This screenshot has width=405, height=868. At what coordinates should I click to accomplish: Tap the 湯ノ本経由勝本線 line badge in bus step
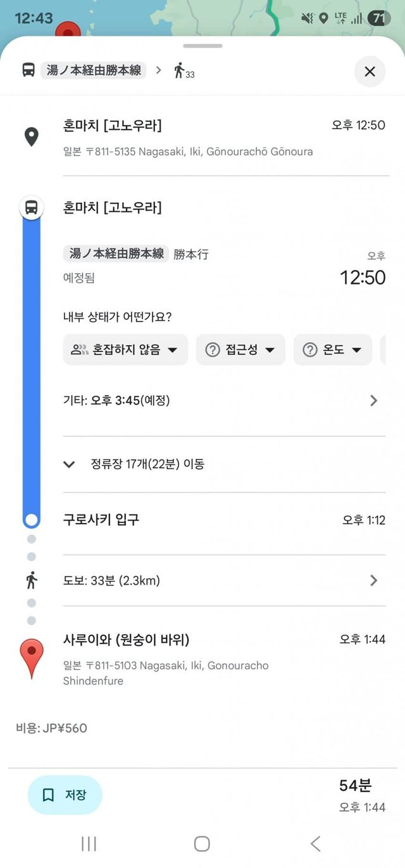pyautogui.click(x=116, y=254)
